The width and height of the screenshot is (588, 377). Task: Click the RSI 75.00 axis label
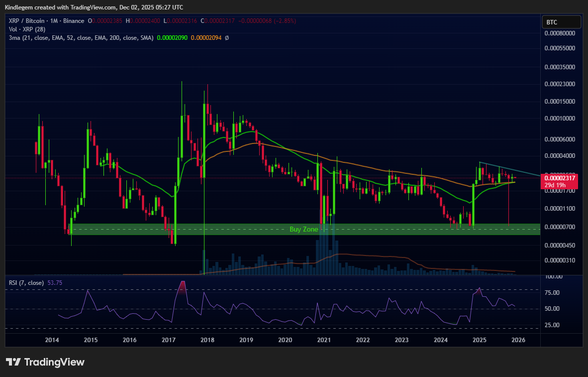coord(552,293)
